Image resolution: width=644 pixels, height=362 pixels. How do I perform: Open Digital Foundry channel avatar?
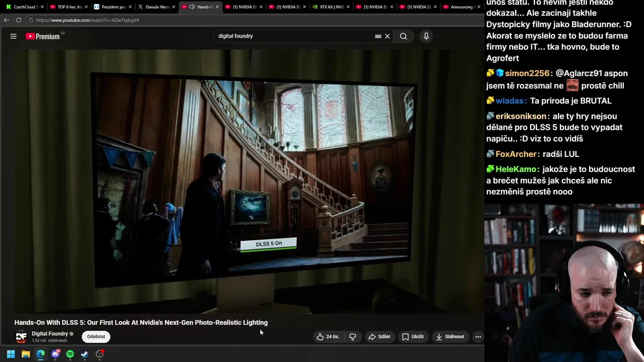21,337
